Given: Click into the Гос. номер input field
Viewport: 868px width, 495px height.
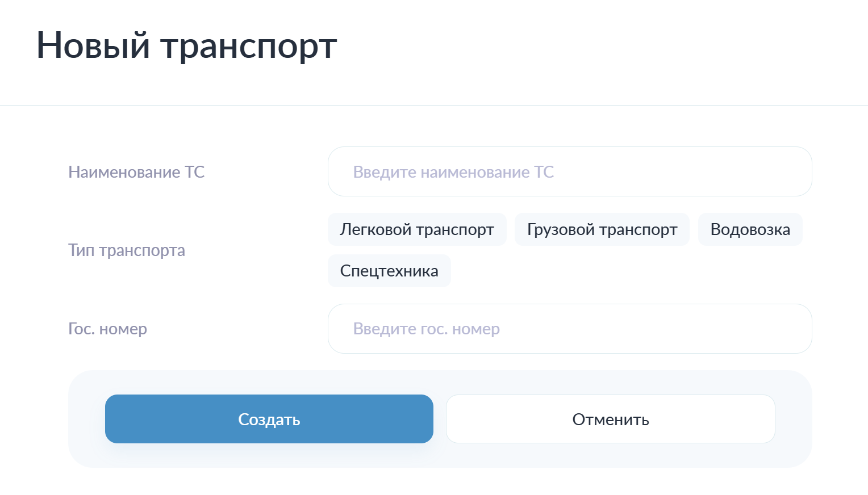Looking at the screenshot, I should click(x=570, y=329).
